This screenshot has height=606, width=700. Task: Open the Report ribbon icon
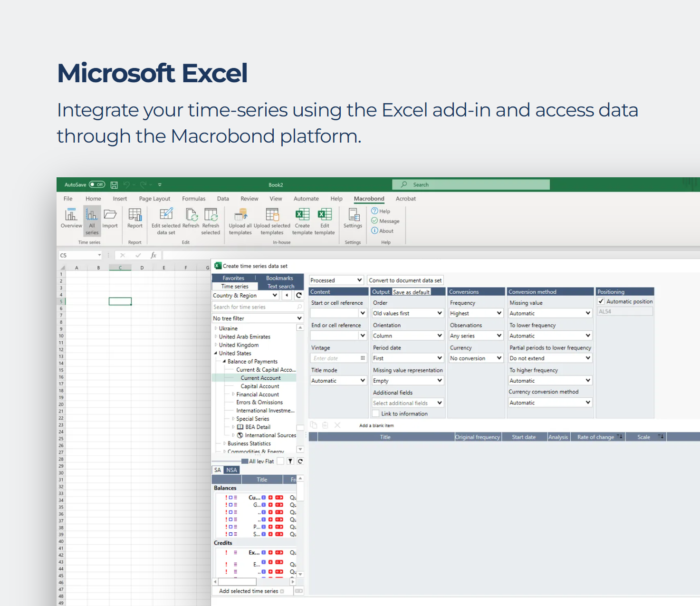(x=135, y=219)
